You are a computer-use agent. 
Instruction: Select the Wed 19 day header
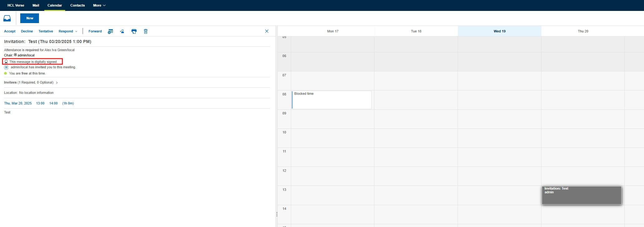pyautogui.click(x=499, y=31)
